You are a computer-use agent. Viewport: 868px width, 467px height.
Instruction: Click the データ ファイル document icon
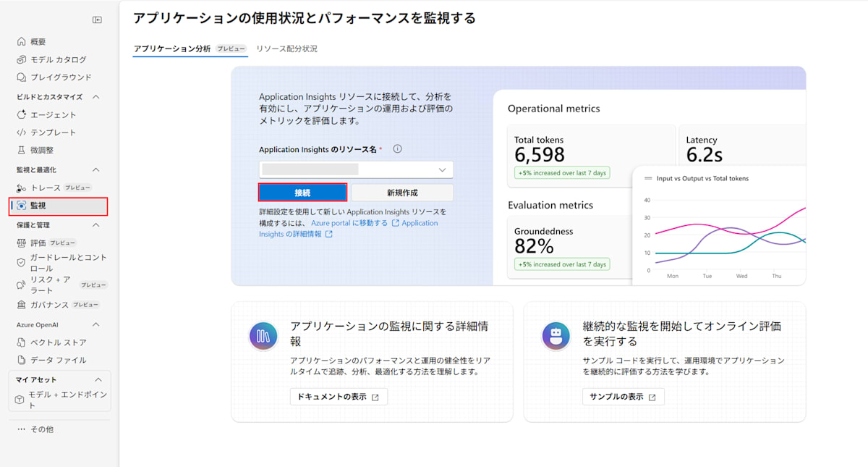[22, 360]
